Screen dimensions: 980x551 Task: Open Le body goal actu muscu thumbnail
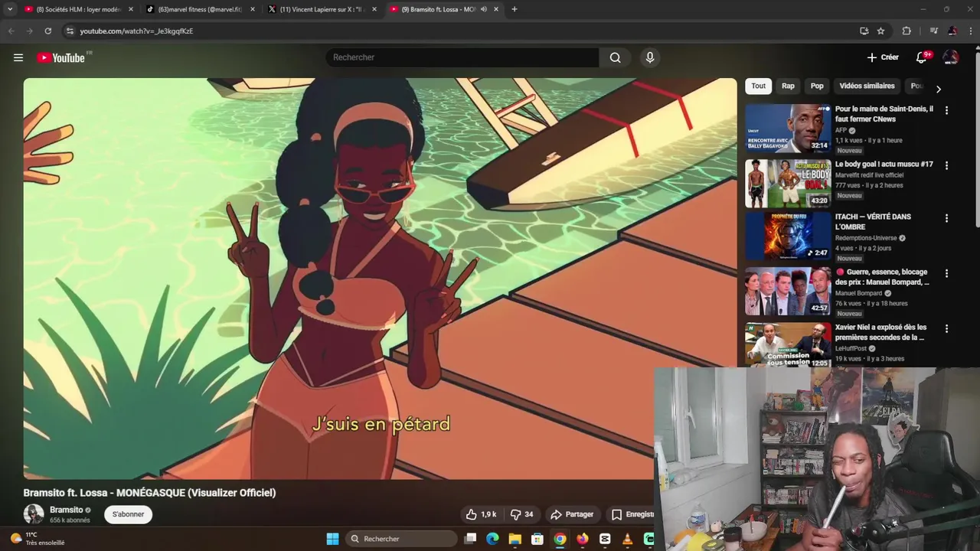pyautogui.click(x=788, y=184)
